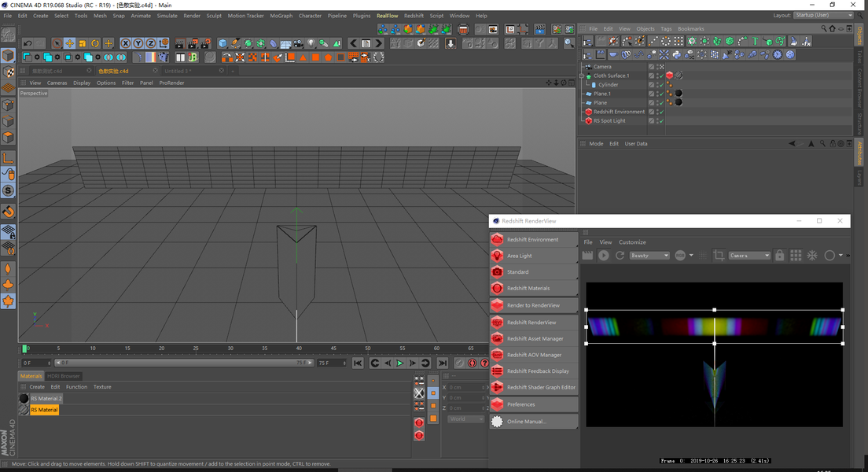Expand the Area Light button submenu
Screen dimensions: 868x472
pos(577,263)
